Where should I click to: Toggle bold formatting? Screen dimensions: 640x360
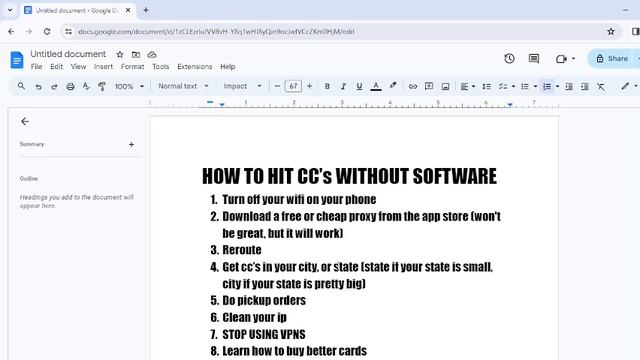point(327,87)
